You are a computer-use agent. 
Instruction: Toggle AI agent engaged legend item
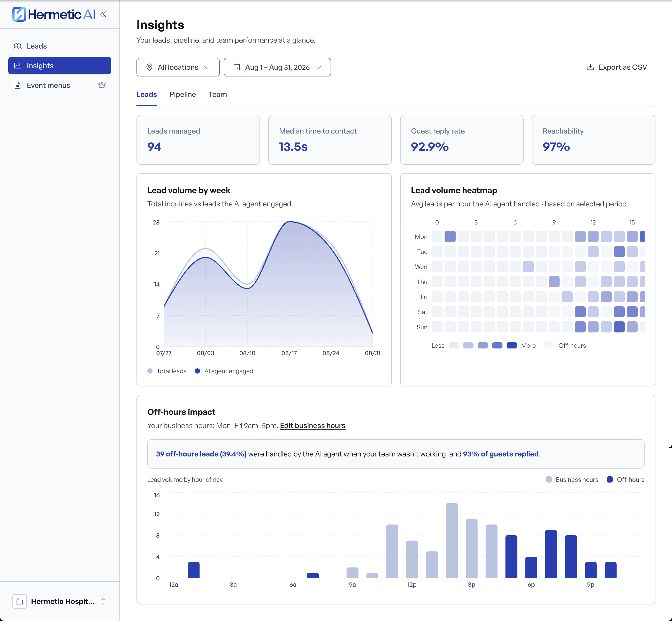pyautogui.click(x=224, y=371)
